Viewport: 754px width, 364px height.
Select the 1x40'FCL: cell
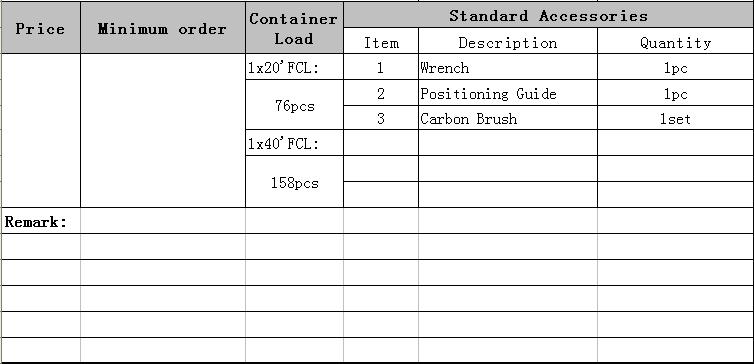pyautogui.click(x=294, y=142)
